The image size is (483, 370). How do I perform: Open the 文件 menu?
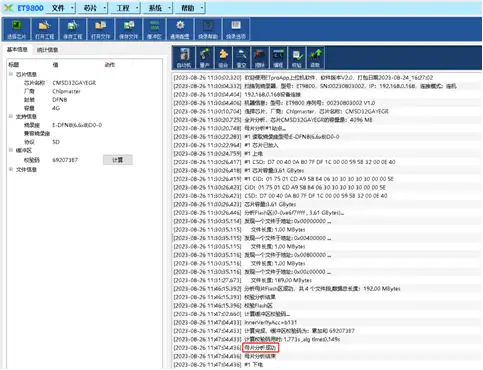pos(61,8)
